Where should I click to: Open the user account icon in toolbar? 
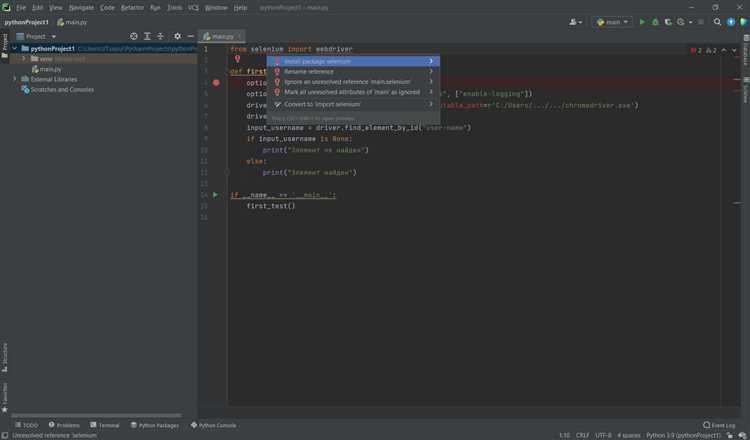[x=575, y=22]
